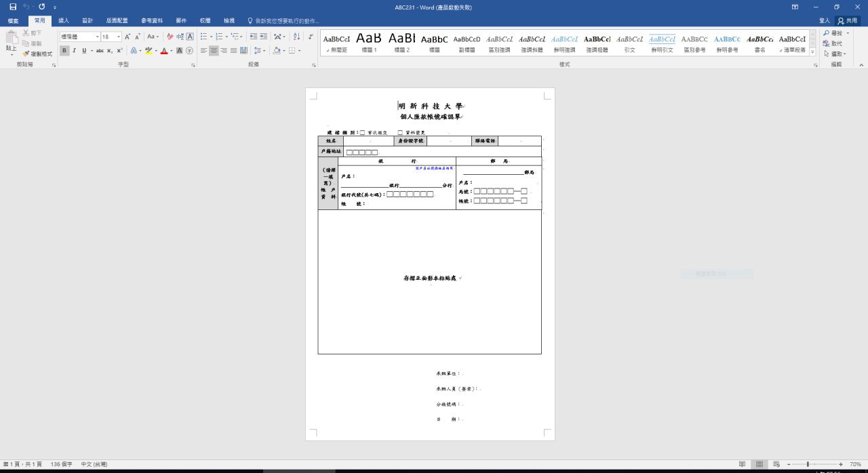Show or hide paragraph marks

(x=311, y=37)
